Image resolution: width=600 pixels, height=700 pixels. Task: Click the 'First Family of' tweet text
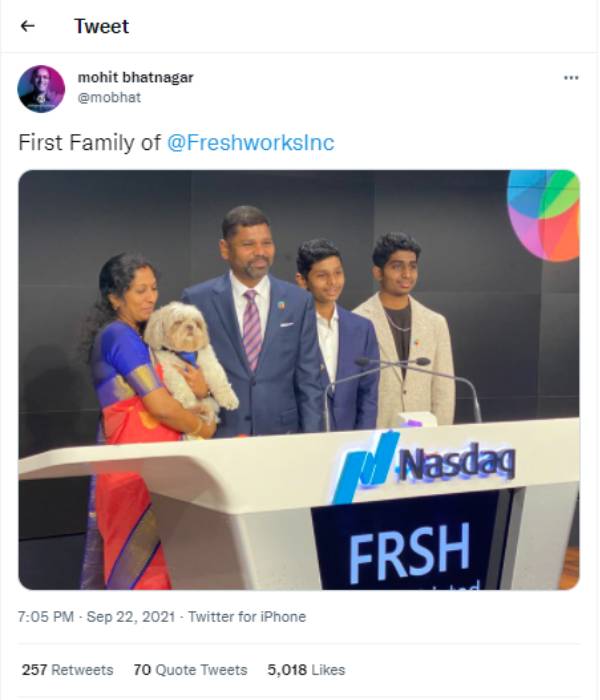(89, 143)
